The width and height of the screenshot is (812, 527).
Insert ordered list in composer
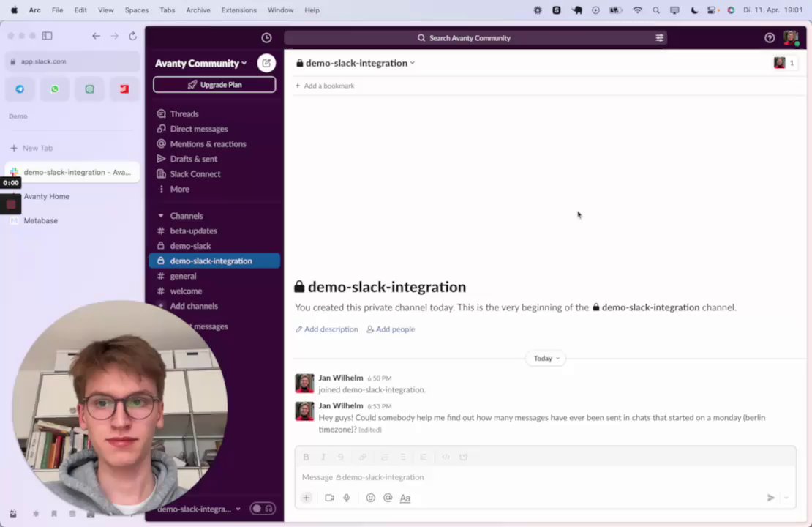tap(385, 457)
